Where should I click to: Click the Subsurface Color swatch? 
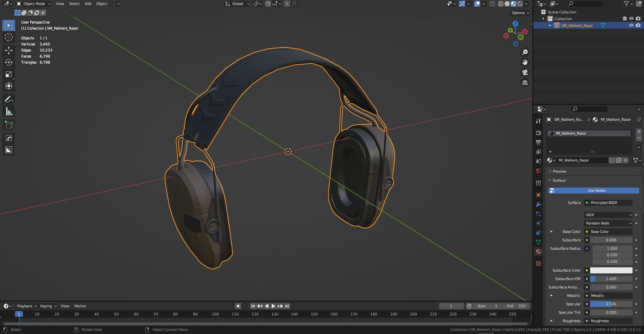pyautogui.click(x=611, y=270)
